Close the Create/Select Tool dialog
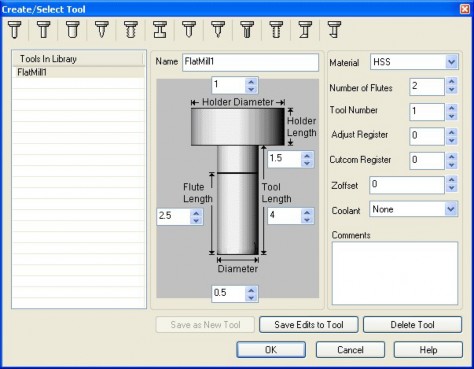 [x=465, y=9]
